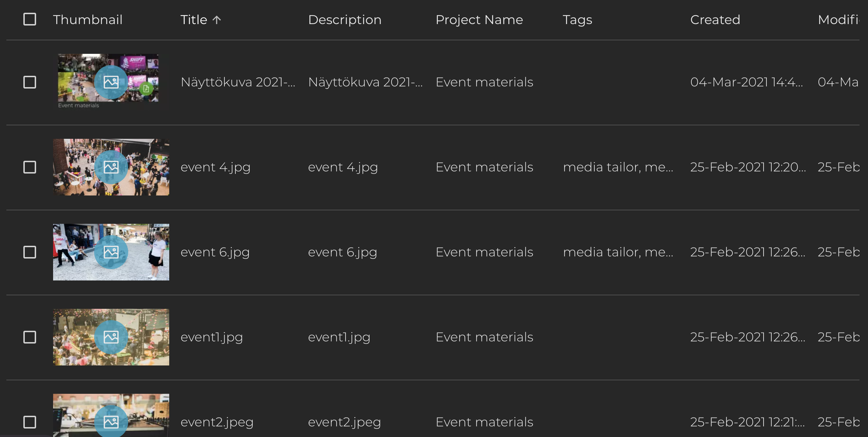Screen dimensions: 868x437
Task: Click image icon on event1.jpg thumbnail
Action: click(x=111, y=337)
